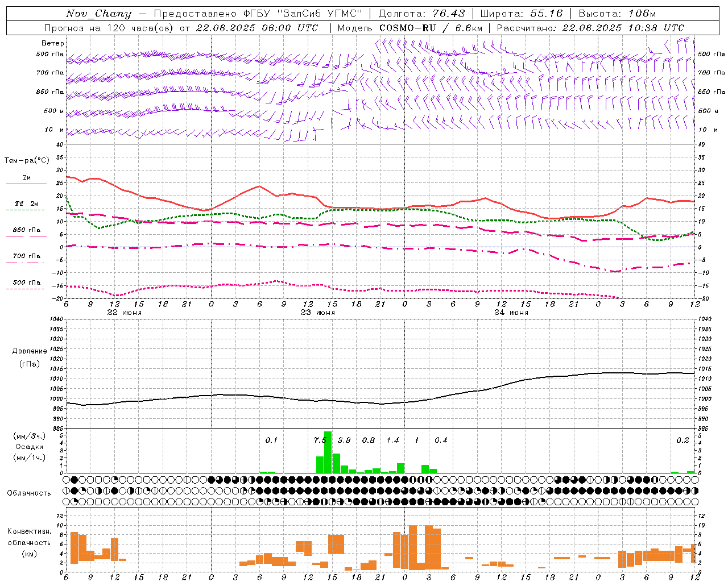Click the Облачность cloud cover label
The width and height of the screenshot is (728, 582).
coord(29,493)
